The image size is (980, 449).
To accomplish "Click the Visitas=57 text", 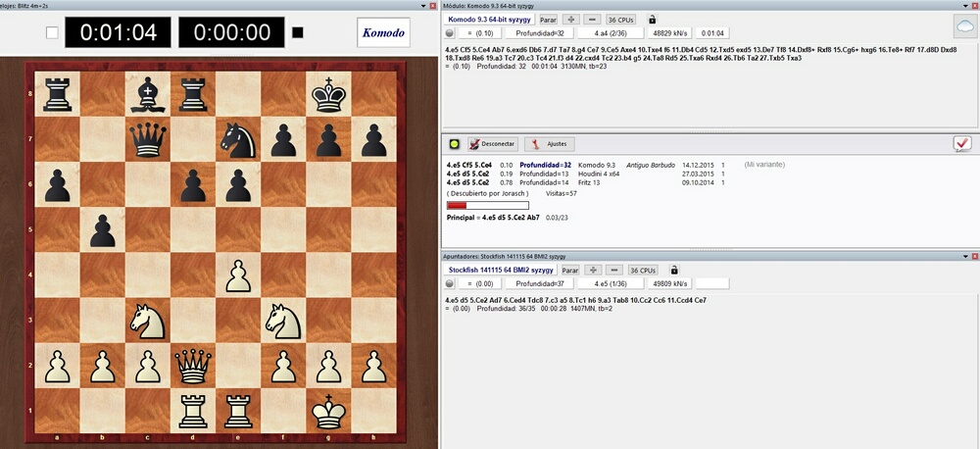I will pyautogui.click(x=561, y=193).
